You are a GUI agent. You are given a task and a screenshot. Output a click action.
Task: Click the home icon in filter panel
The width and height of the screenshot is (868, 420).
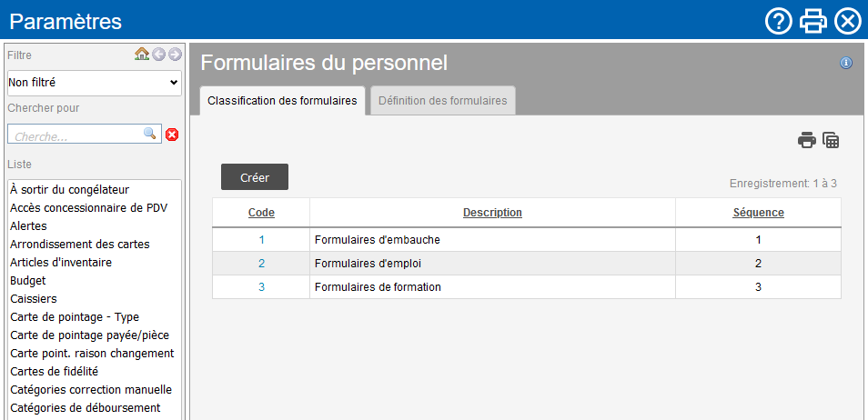[x=142, y=55]
